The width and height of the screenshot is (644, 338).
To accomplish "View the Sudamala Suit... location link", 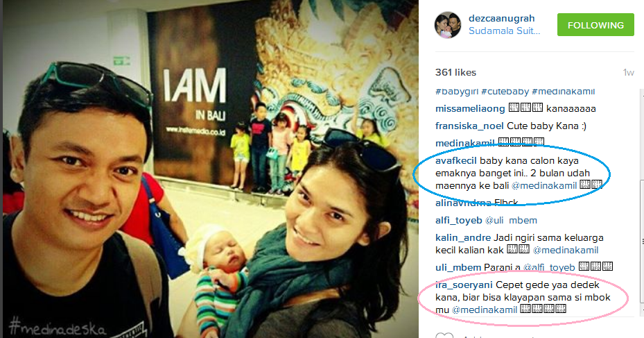I will pos(504,31).
